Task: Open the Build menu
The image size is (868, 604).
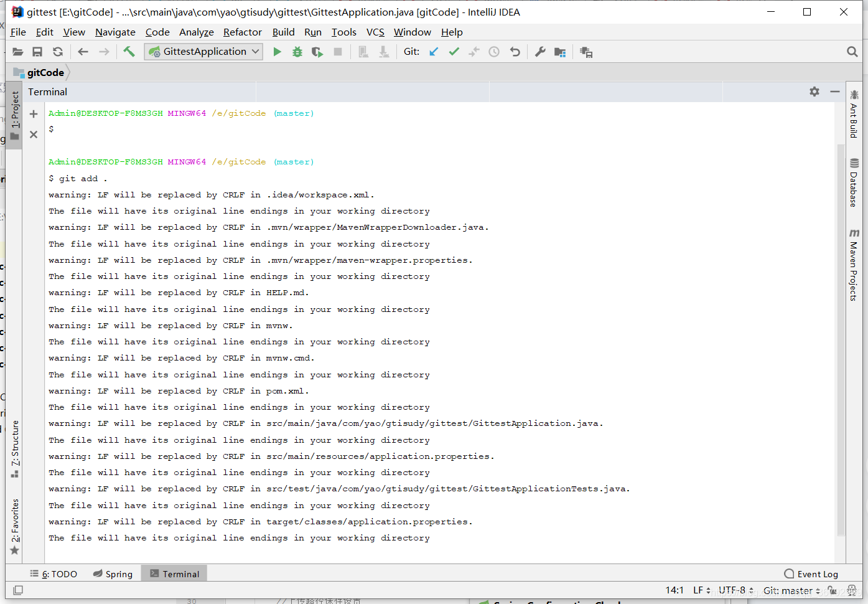Action: pyautogui.click(x=284, y=32)
